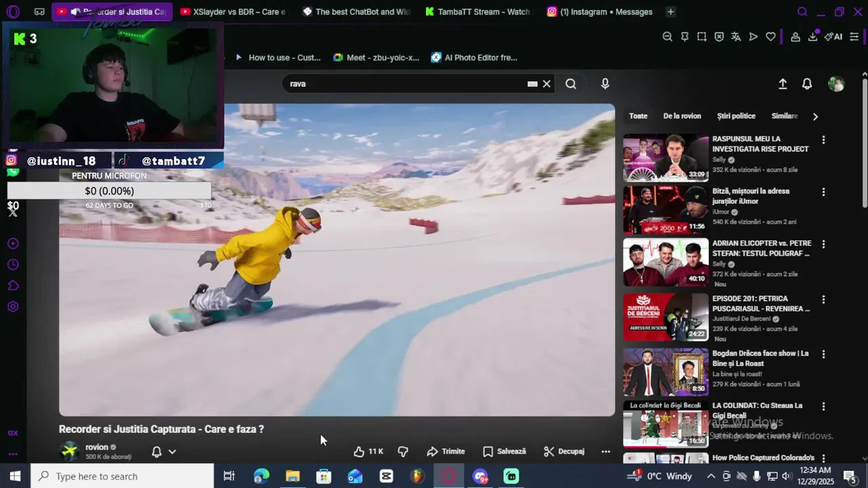
Task: Open the rovion channel name link
Action: click(96, 447)
